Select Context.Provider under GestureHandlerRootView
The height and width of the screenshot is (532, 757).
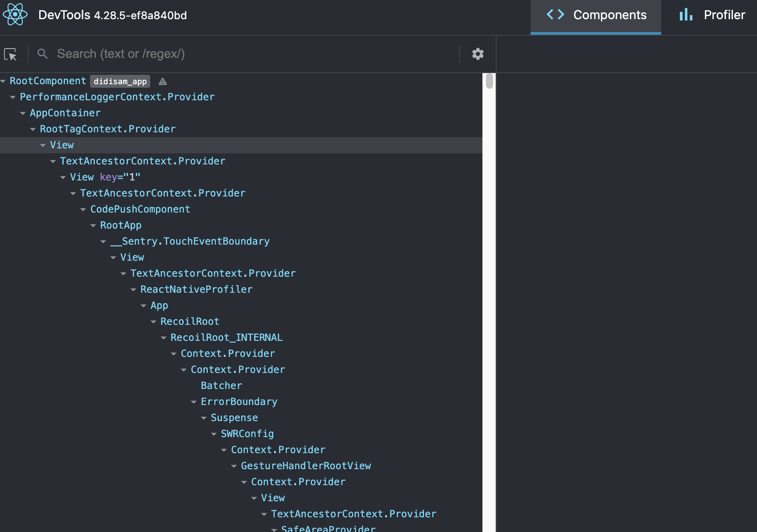(298, 482)
